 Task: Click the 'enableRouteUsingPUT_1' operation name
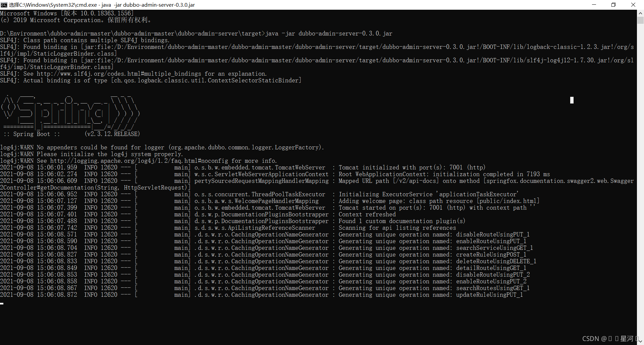[x=491, y=241]
